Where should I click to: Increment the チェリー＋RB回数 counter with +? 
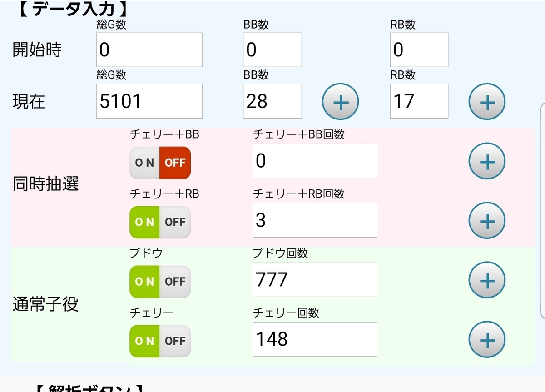(487, 220)
